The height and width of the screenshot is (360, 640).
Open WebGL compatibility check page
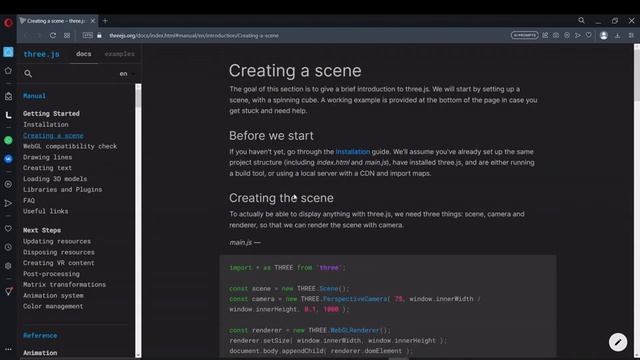click(x=70, y=146)
